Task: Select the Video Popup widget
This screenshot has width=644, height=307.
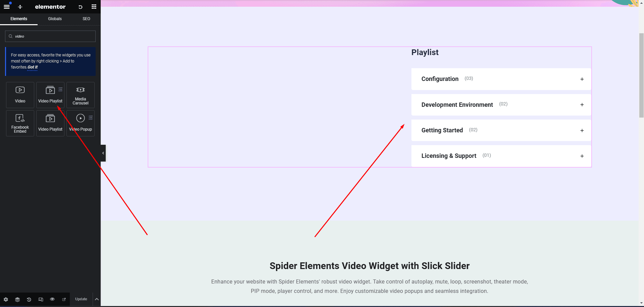Action: point(81,123)
